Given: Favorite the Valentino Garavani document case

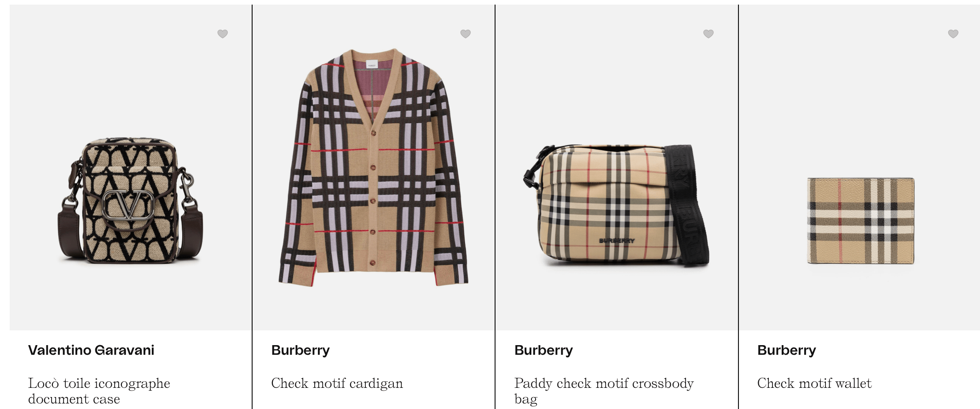Looking at the screenshot, I should coord(223,34).
